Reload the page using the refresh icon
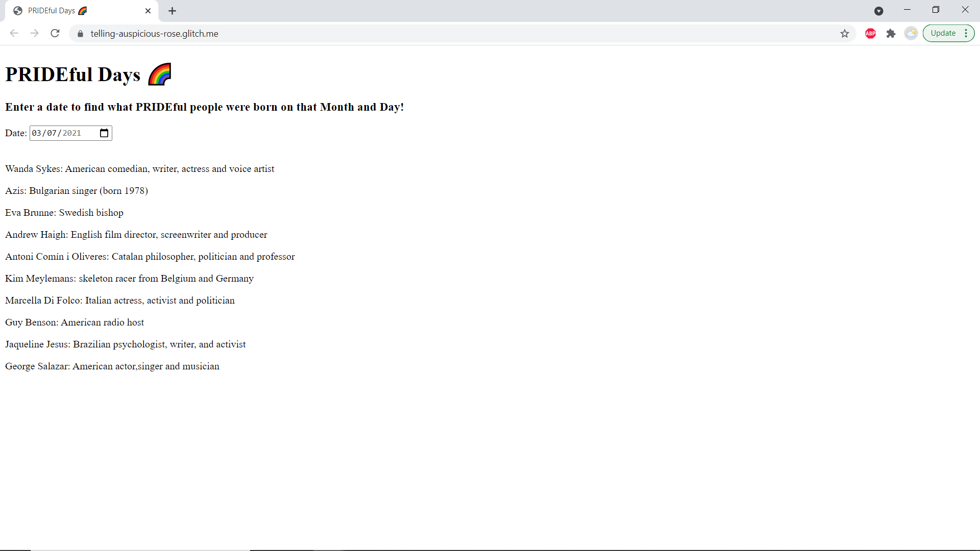 55,33
